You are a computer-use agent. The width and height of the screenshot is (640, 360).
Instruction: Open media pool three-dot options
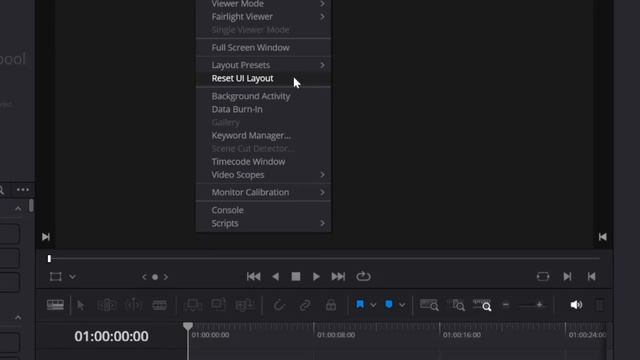point(23,189)
